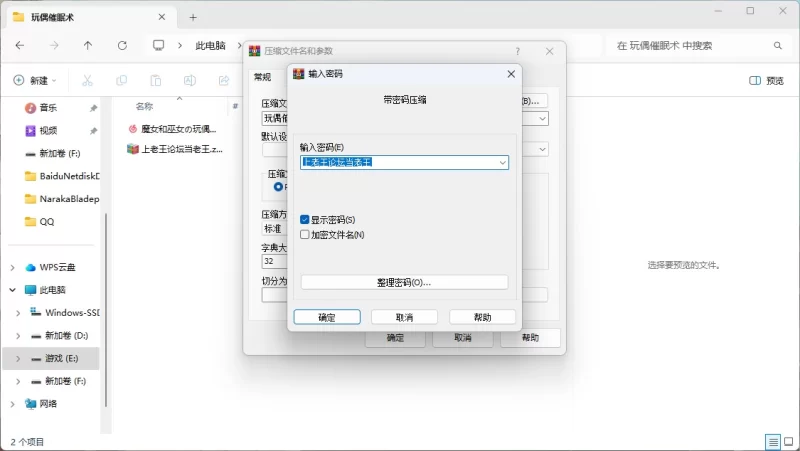The image size is (800, 451).
Task: Toggle the 预览 preview pane
Action: [x=766, y=81]
